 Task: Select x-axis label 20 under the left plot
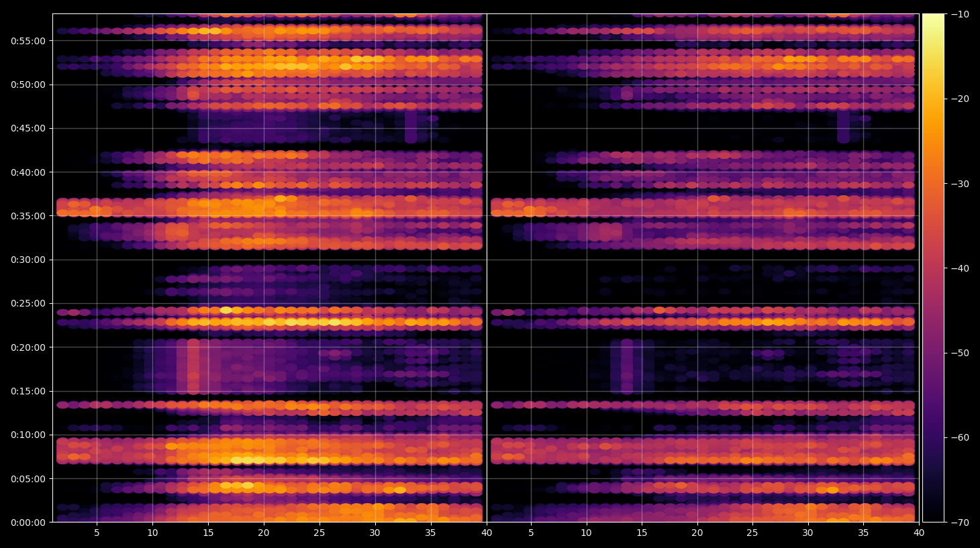pos(264,533)
